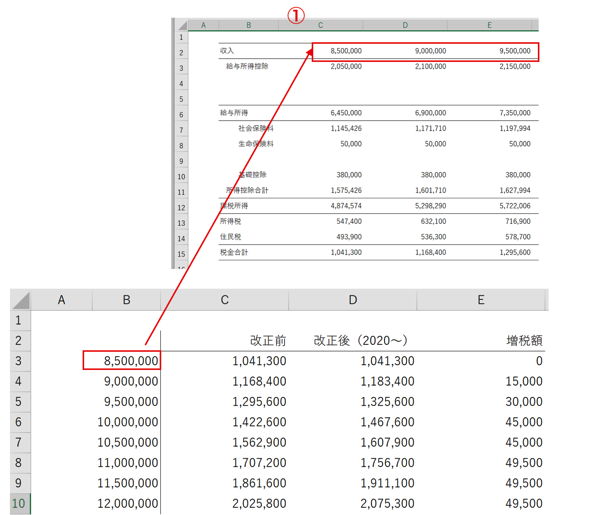Click the 改正前 header cell
599x515 pixels.
tap(225, 340)
